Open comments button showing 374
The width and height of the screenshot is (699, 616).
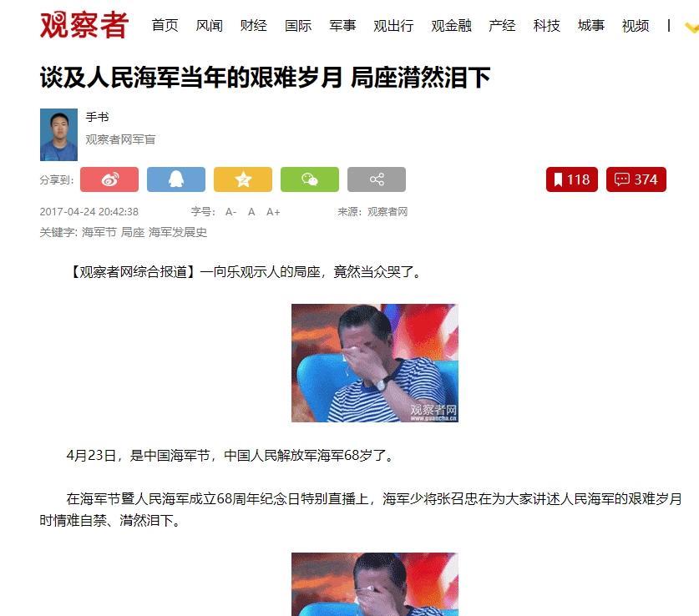point(636,179)
